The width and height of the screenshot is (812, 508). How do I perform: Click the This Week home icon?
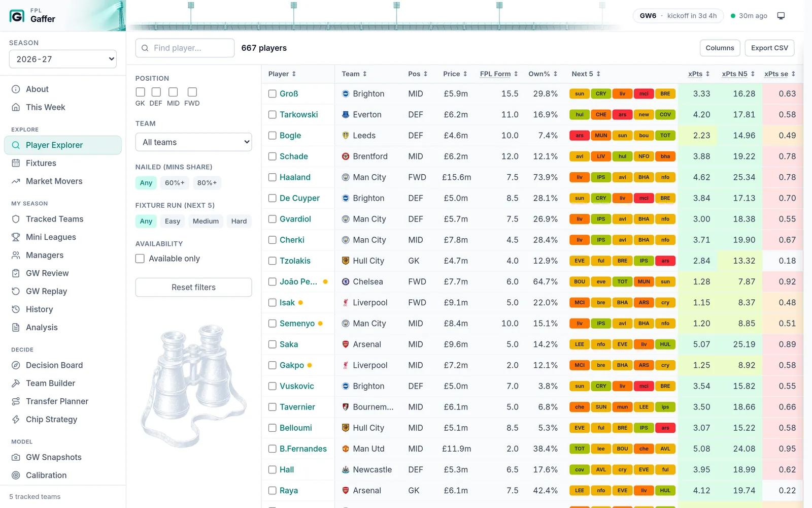(x=16, y=108)
